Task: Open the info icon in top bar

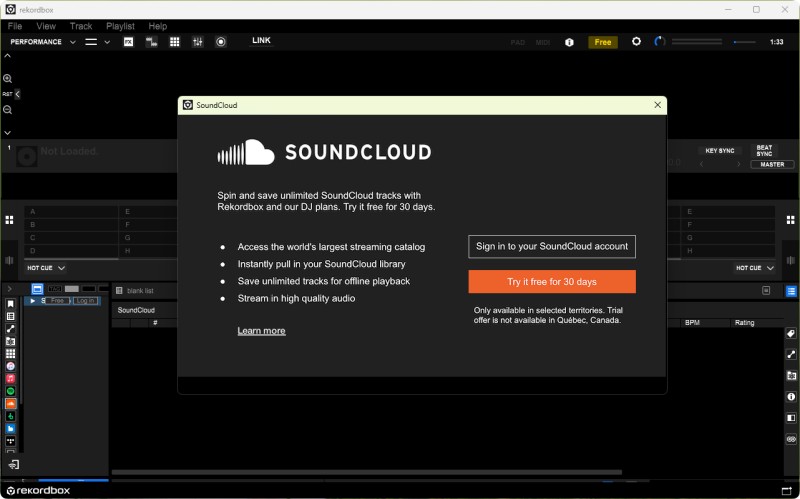Action: 569,42
